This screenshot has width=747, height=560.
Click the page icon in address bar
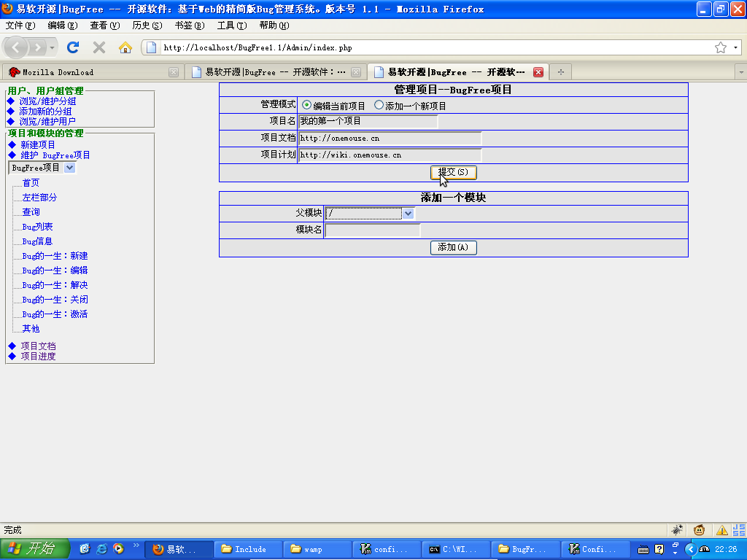pos(152,47)
